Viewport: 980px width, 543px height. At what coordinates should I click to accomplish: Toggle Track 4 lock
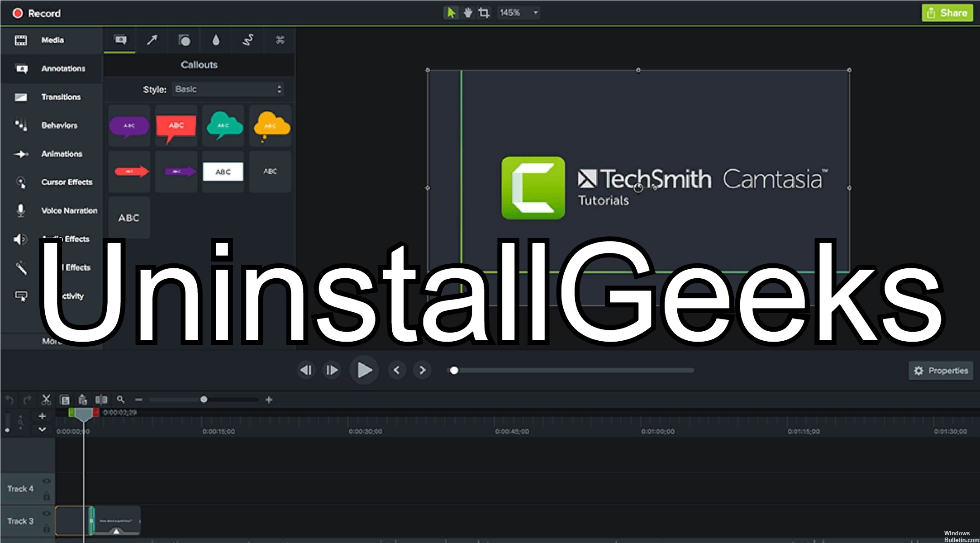46,496
